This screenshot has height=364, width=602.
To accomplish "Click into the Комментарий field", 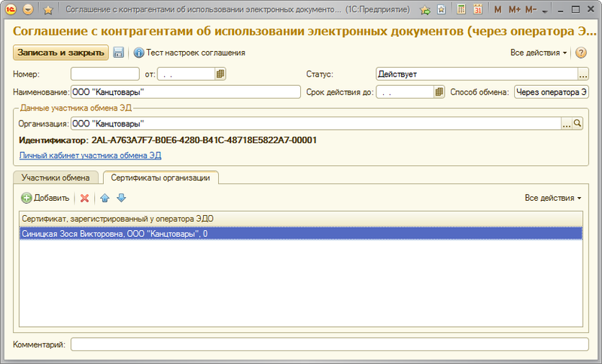I will tap(330, 344).
